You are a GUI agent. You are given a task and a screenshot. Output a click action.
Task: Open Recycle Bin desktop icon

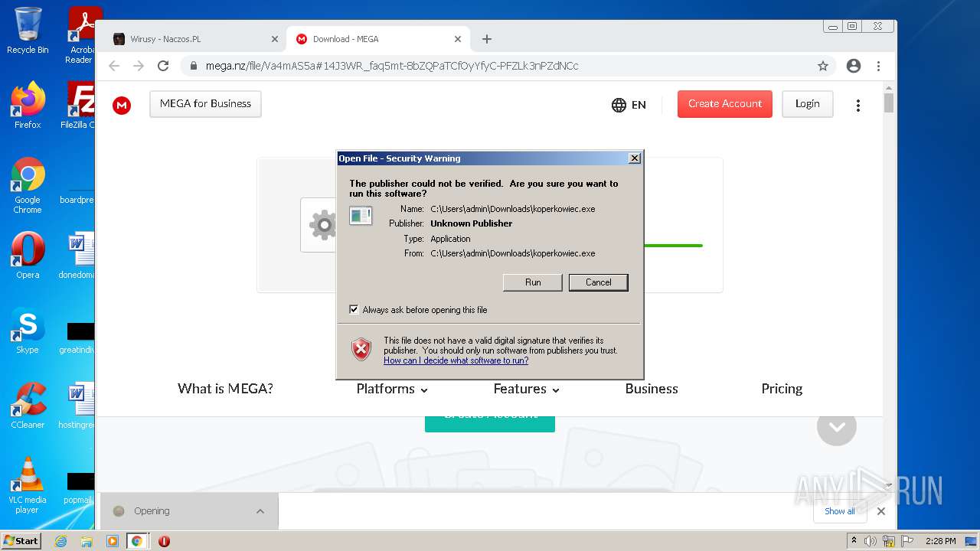click(28, 31)
